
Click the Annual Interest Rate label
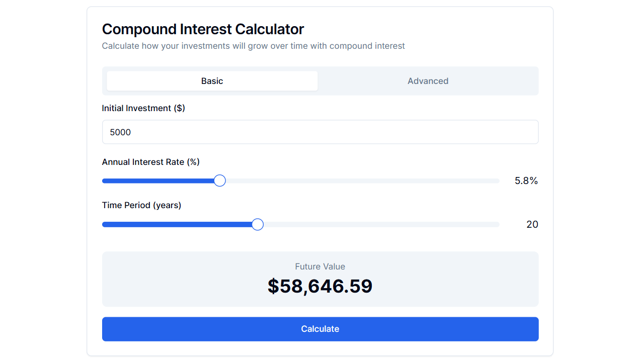click(x=150, y=162)
